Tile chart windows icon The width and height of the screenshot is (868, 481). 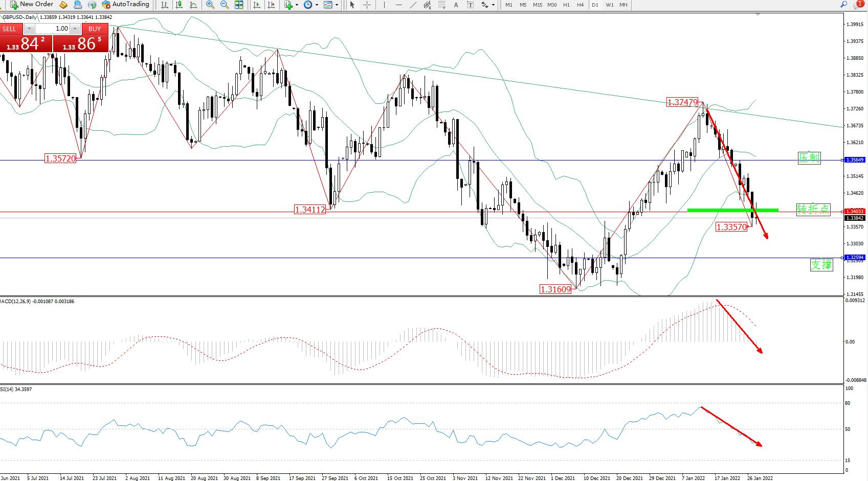(239, 5)
